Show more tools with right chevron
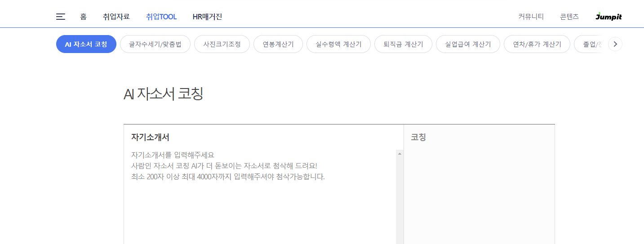 click(x=615, y=44)
